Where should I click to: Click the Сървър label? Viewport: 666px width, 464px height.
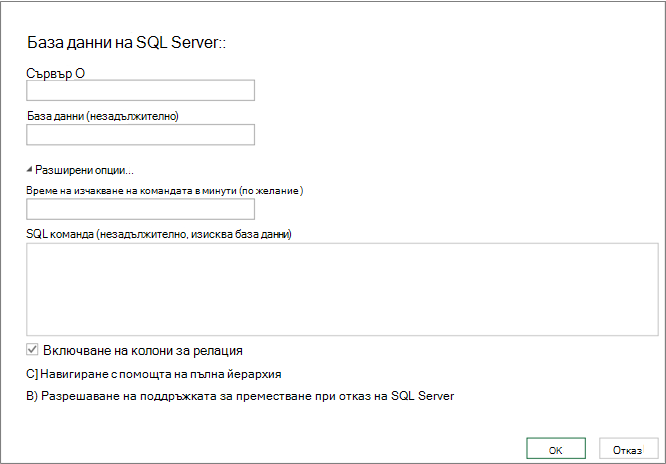56,73
